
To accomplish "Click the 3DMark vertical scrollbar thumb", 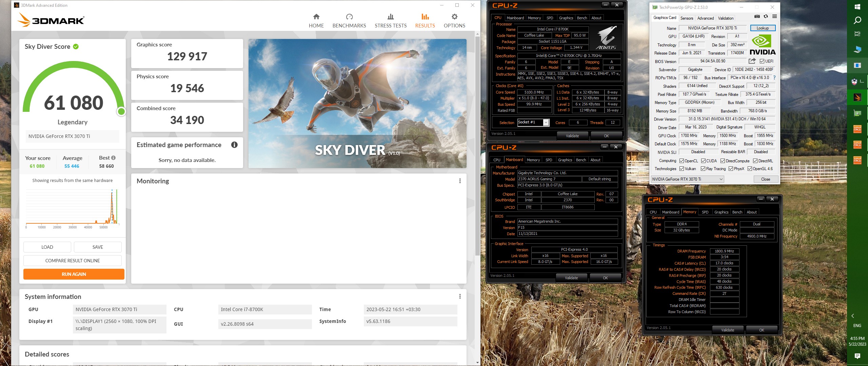I will coord(477,146).
